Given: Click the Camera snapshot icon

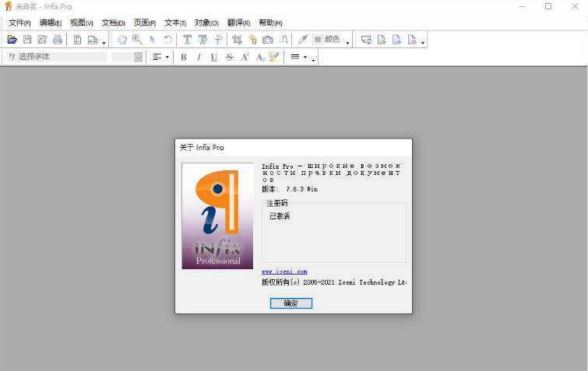Looking at the screenshot, I should pyautogui.click(x=268, y=40).
